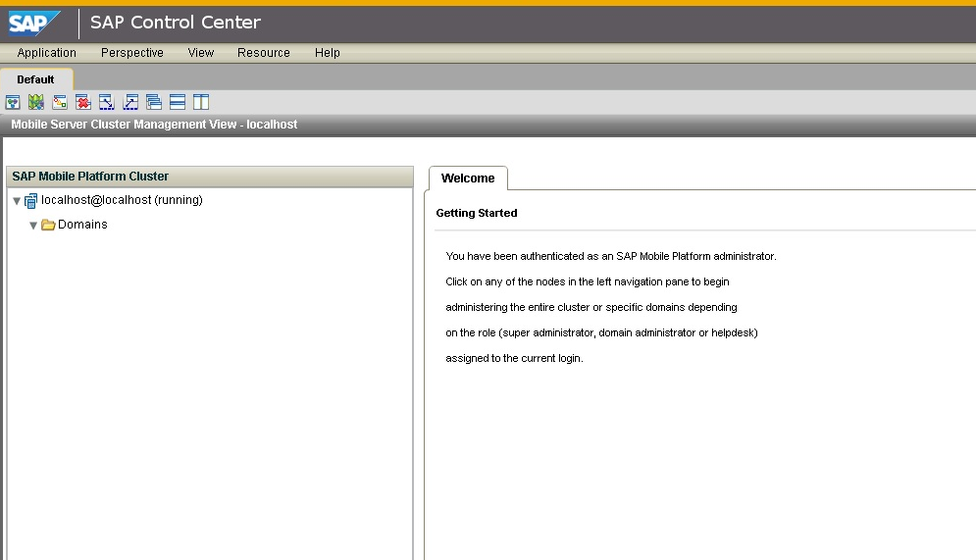Click the SAP logo
The height and width of the screenshot is (560, 976).
(x=34, y=24)
